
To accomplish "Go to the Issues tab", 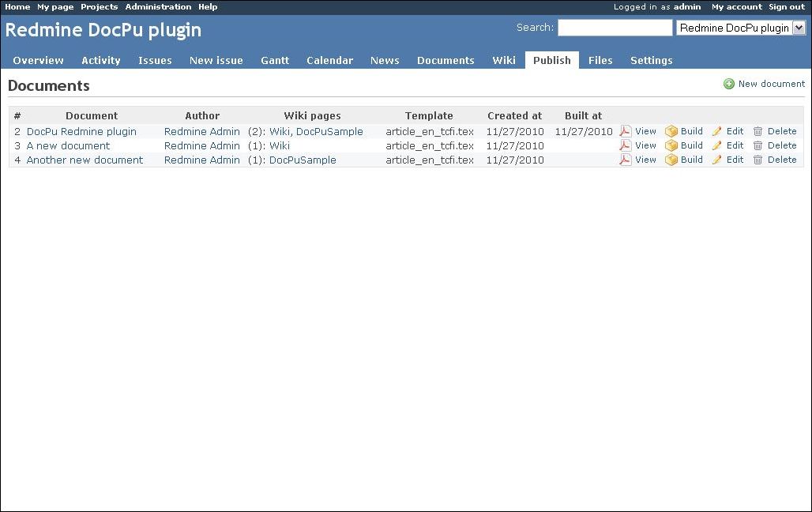I will tap(155, 60).
